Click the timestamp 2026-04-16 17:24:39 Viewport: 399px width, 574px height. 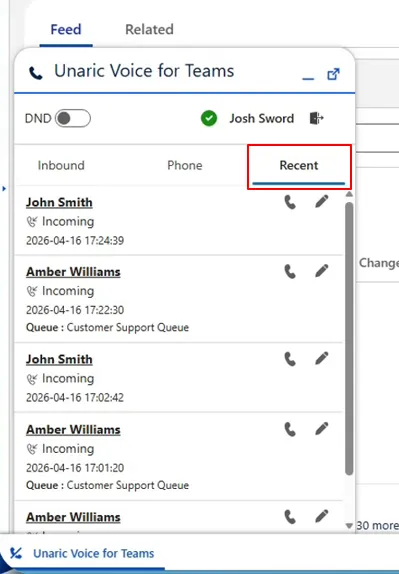click(x=75, y=241)
